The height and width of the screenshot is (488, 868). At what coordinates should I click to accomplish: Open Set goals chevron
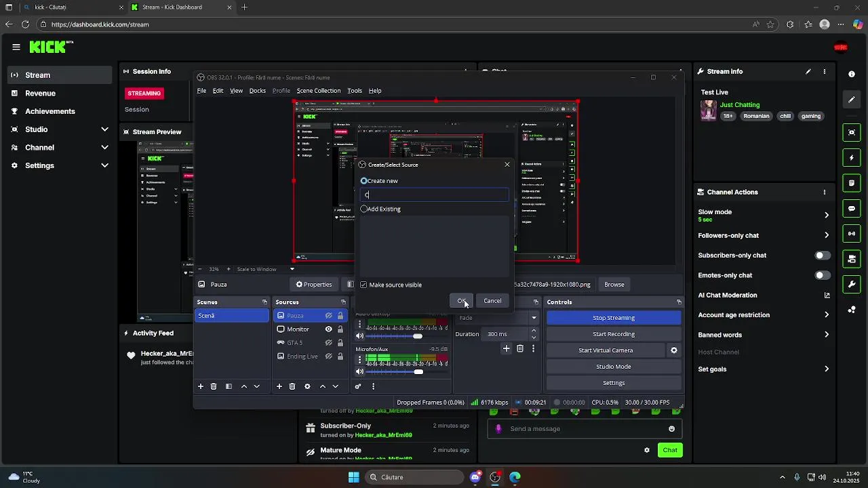coord(827,369)
